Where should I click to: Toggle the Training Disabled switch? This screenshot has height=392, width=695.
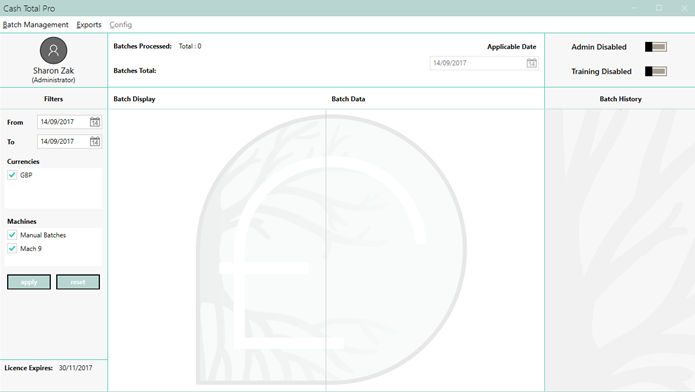656,71
